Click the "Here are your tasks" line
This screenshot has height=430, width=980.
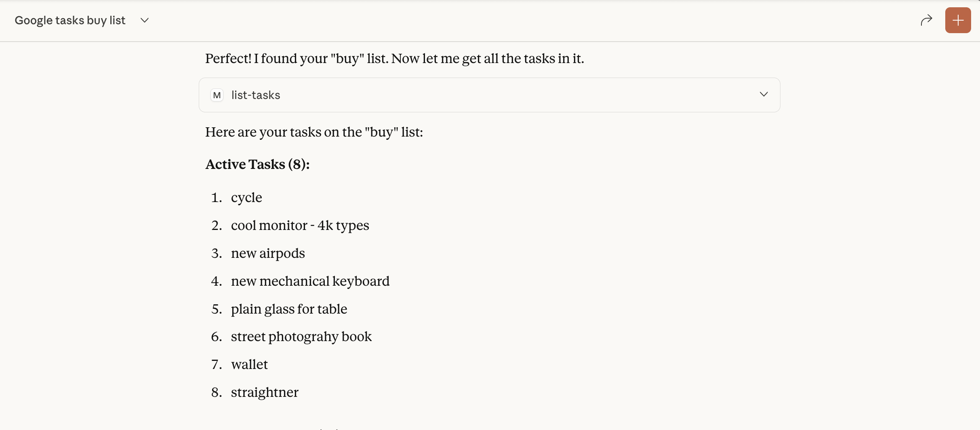pyautogui.click(x=314, y=132)
